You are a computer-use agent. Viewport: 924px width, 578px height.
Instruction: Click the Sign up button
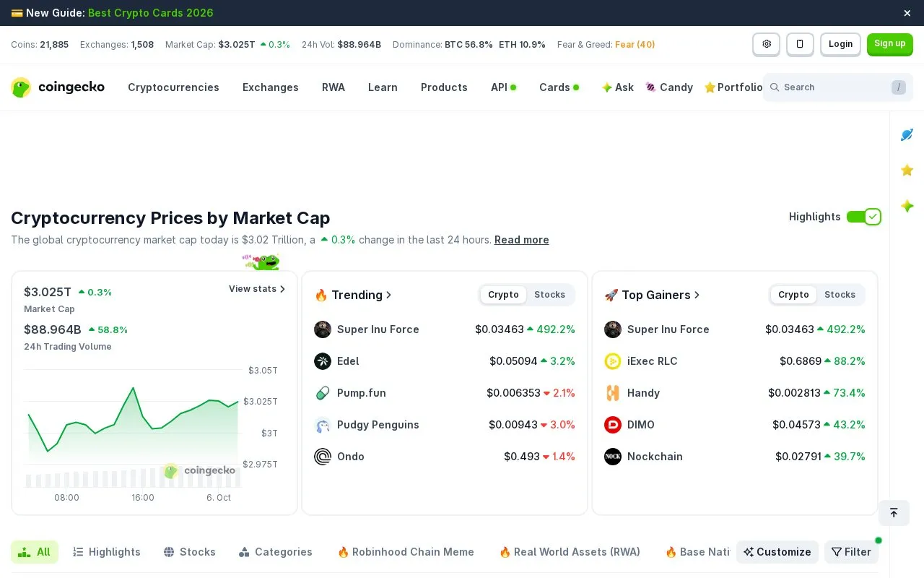[x=890, y=44]
